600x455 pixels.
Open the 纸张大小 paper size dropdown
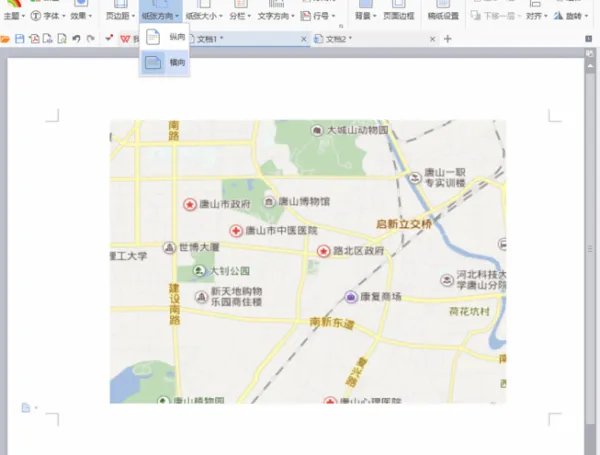[x=204, y=16]
